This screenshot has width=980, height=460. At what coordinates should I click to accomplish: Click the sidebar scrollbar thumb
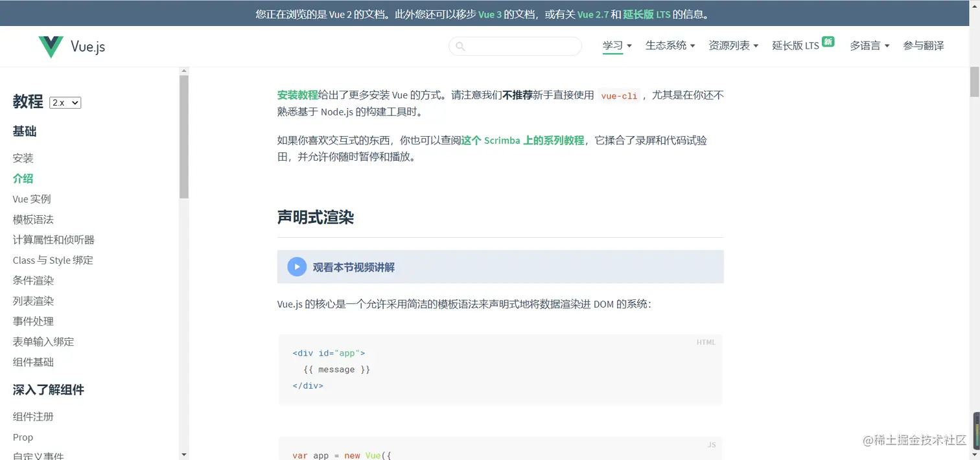184,136
